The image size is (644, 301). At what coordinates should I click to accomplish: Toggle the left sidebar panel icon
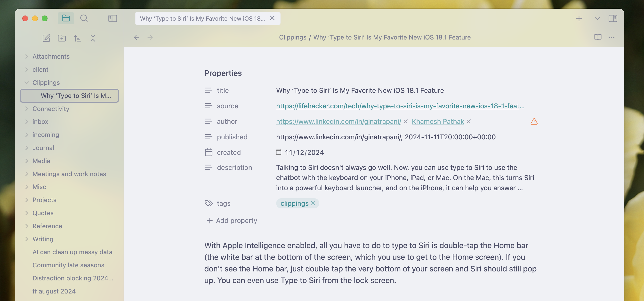(113, 18)
